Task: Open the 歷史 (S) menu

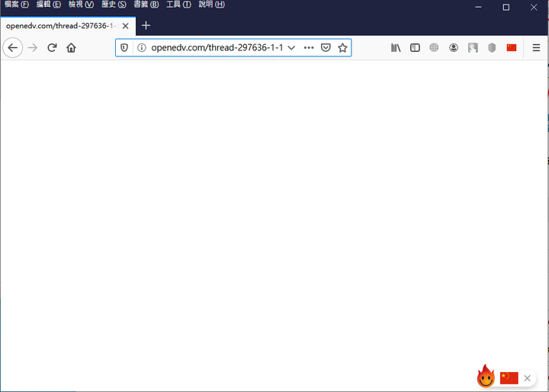Action: (x=114, y=5)
